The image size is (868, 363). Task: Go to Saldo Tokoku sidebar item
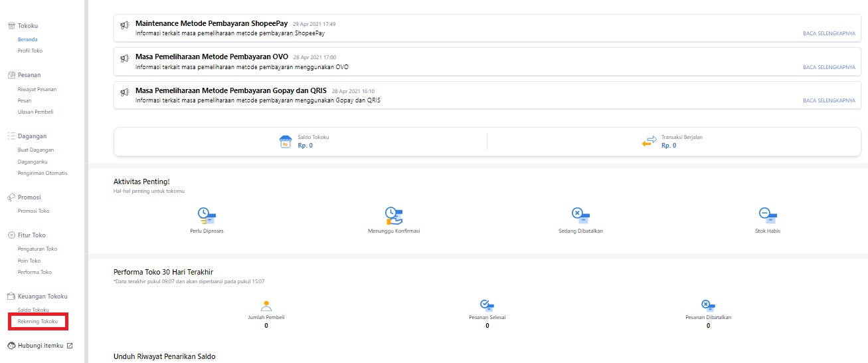[33, 310]
